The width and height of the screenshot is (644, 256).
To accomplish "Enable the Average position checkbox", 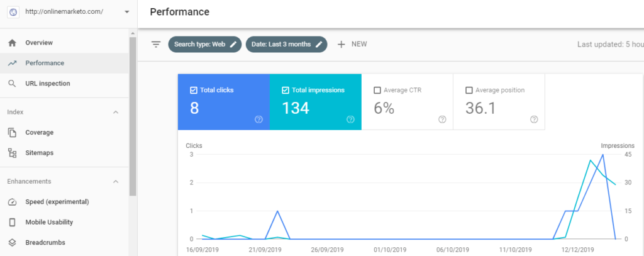I will pyautogui.click(x=469, y=91).
